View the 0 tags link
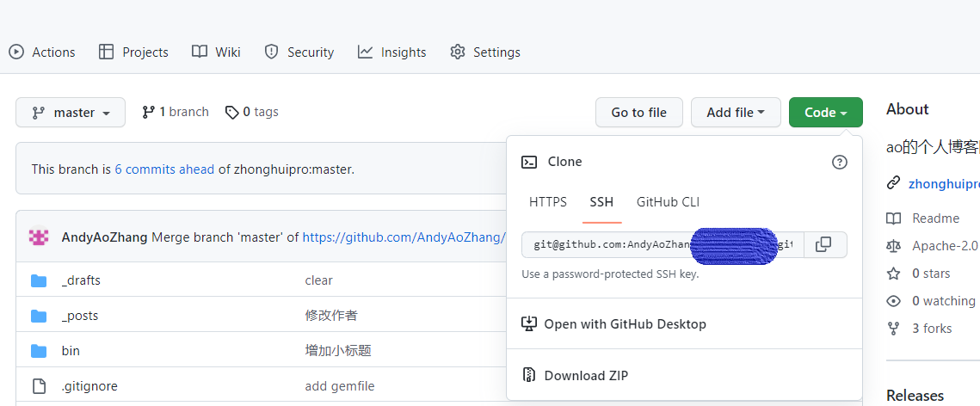 click(252, 112)
